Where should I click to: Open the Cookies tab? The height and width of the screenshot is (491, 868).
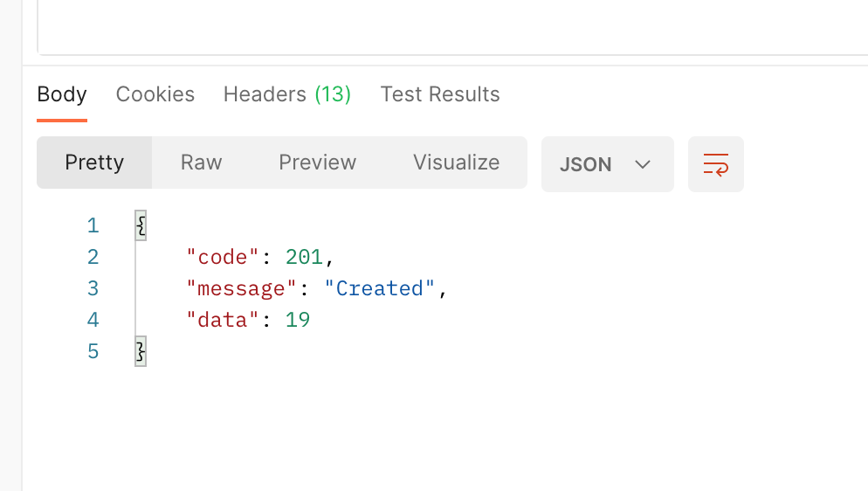pyautogui.click(x=155, y=94)
